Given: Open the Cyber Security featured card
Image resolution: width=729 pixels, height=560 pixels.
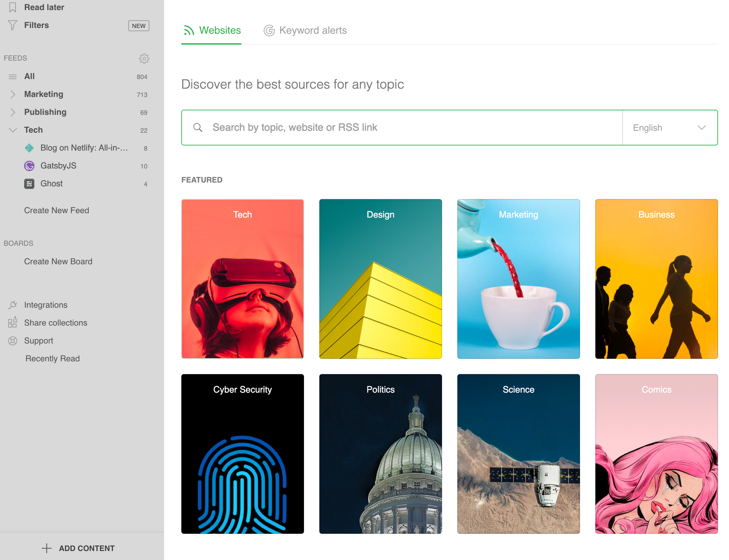Looking at the screenshot, I should coord(242,454).
